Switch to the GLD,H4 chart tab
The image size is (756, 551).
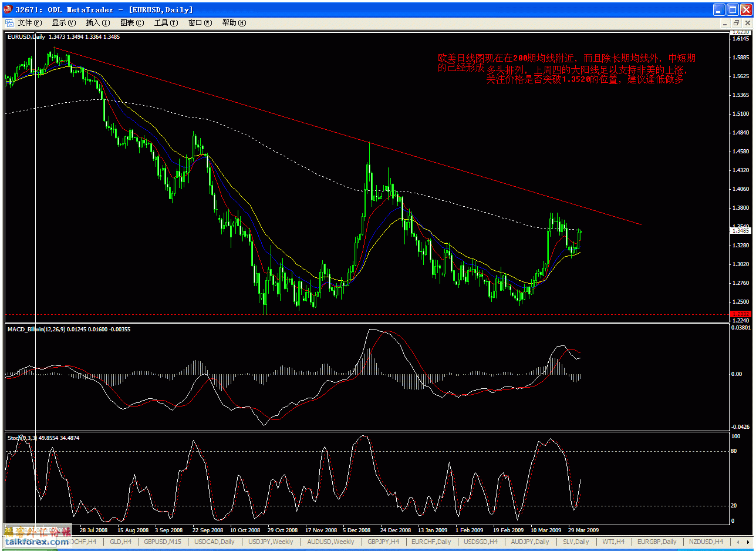[x=120, y=542]
